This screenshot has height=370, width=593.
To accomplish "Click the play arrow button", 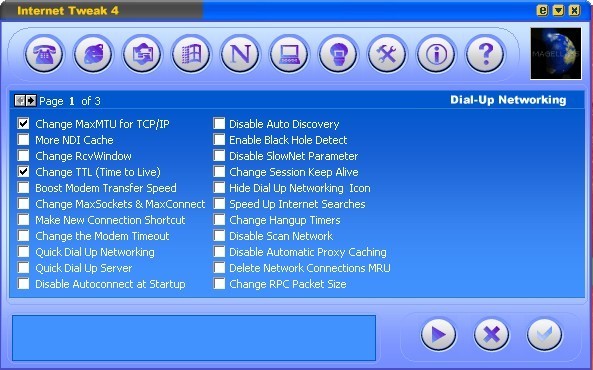I will click(438, 334).
